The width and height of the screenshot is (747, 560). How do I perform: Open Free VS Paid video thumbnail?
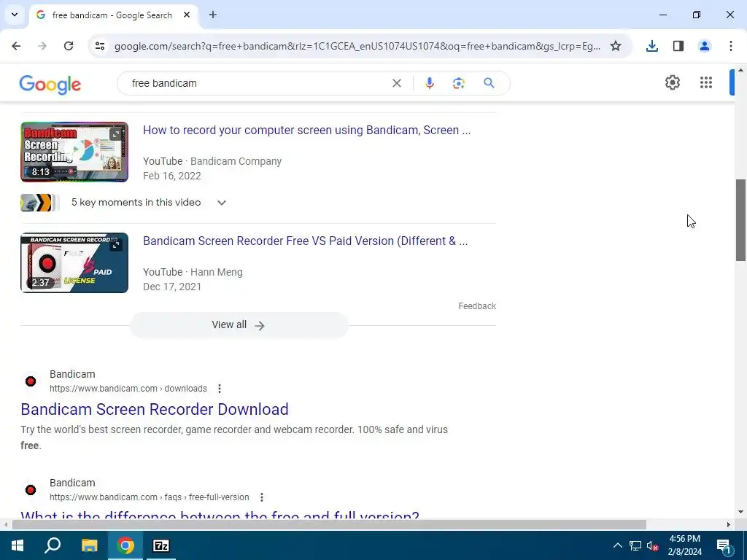coord(74,262)
